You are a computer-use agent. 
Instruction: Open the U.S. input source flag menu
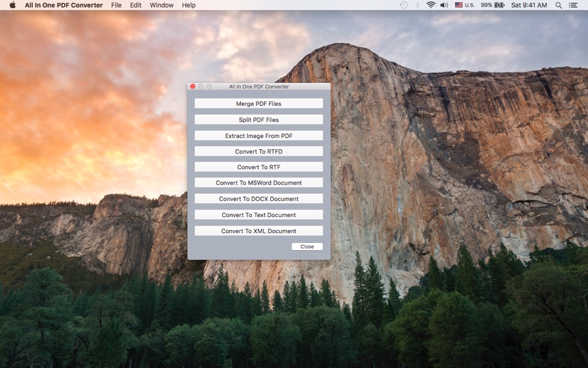coord(465,5)
